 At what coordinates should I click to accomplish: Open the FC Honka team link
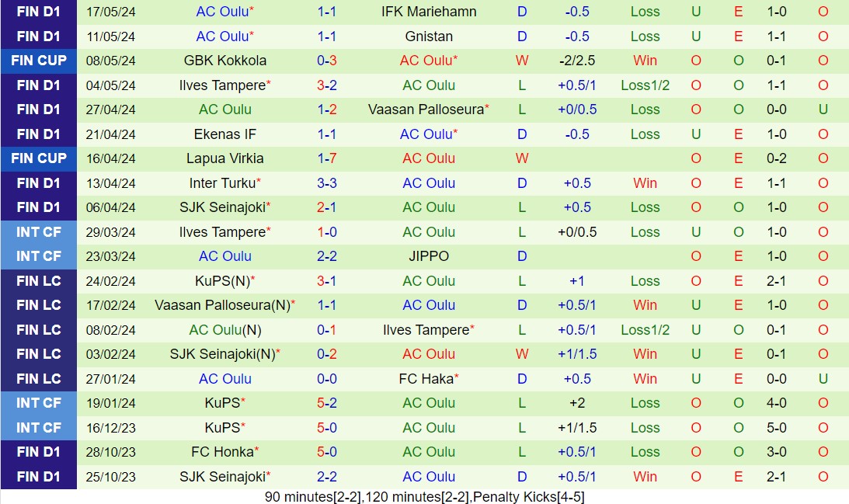(x=222, y=452)
